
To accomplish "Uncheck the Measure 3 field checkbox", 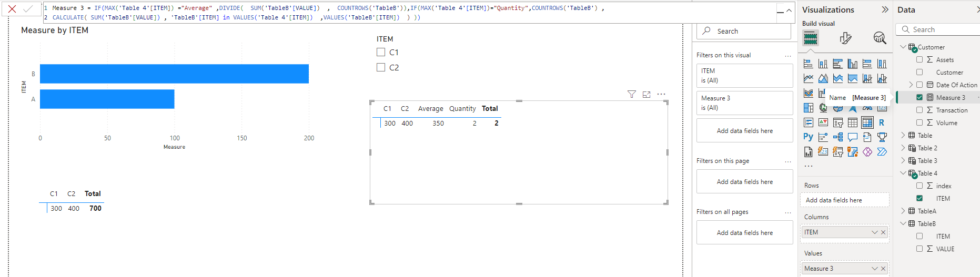I will 920,97.
